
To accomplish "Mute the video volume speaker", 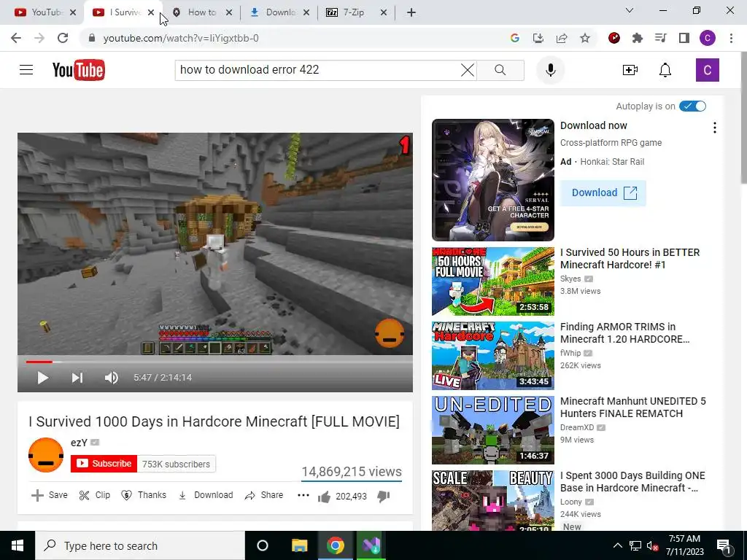I will (x=112, y=378).
